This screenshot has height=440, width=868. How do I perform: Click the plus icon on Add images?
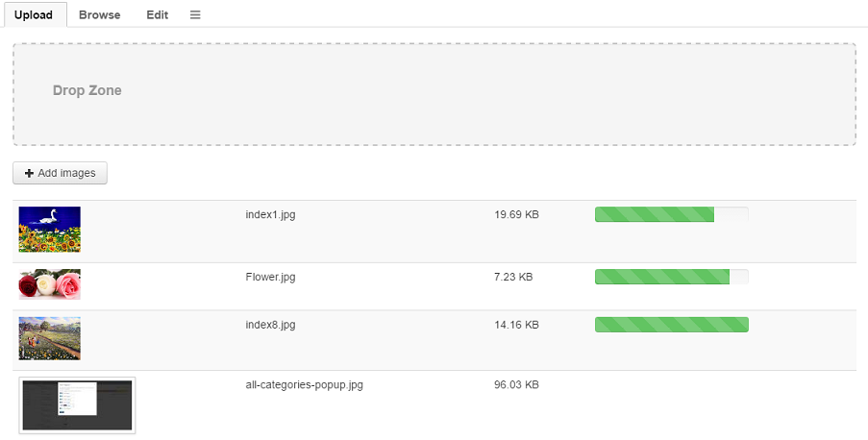29,173
